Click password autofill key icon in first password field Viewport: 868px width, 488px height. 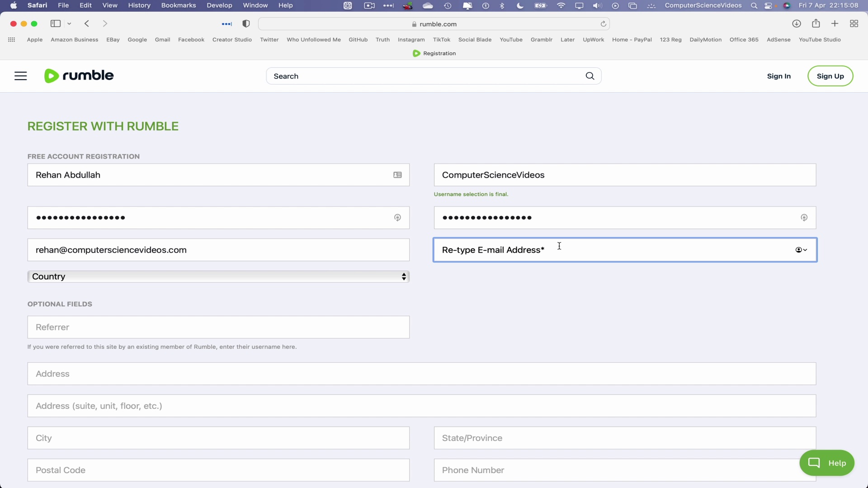[x=397, y=218]
